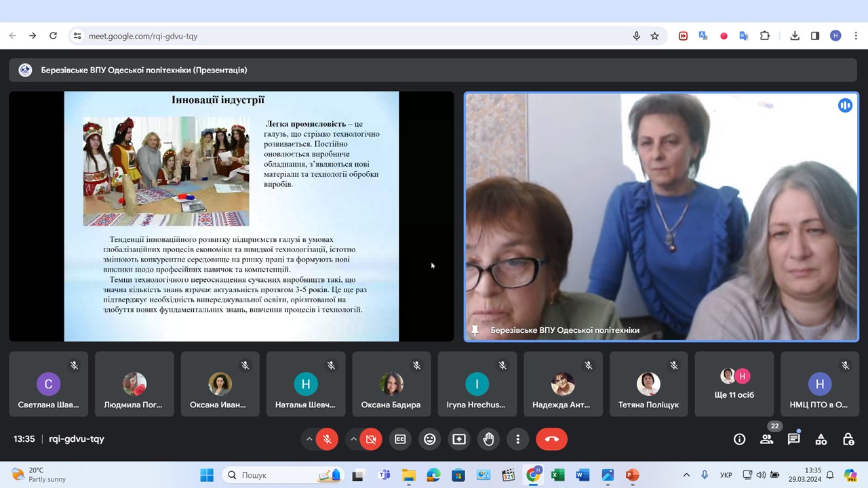Select Тетяна Поліщук participant tile

pyautogui.click(x=648, y=384)
